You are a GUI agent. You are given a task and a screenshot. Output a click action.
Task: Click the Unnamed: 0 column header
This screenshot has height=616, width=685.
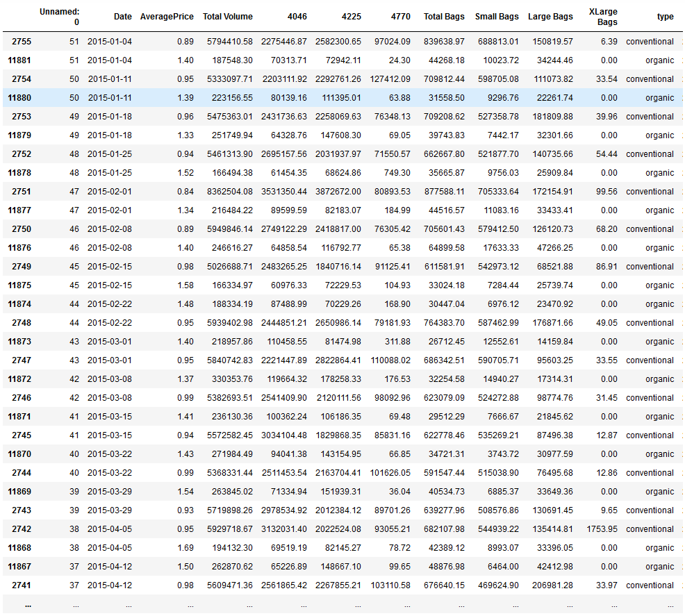(60, 17)
